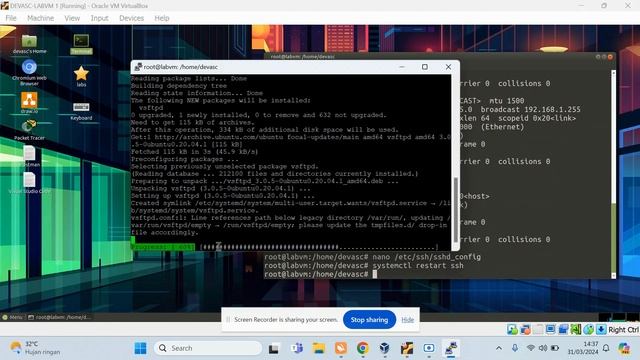Open Chromium Web Browser desktop icon

[x=29, y=72]
